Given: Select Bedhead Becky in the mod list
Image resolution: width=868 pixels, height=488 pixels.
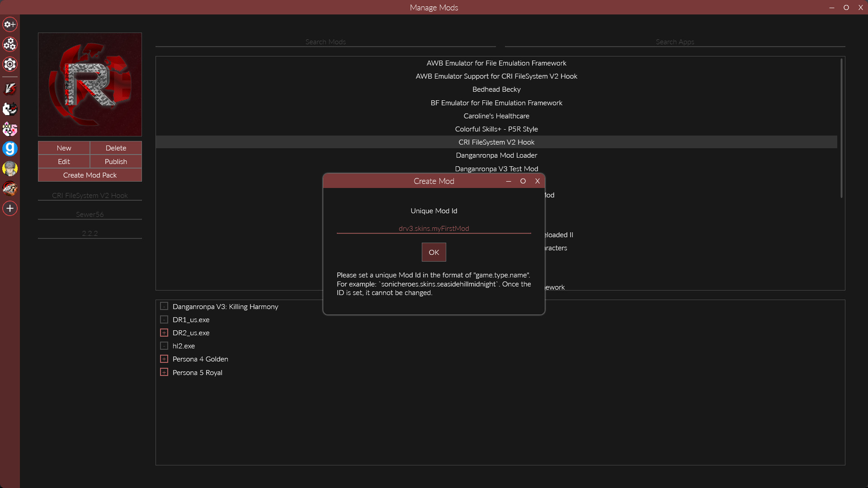Looking at the screenshot, I should coord(496,89).
